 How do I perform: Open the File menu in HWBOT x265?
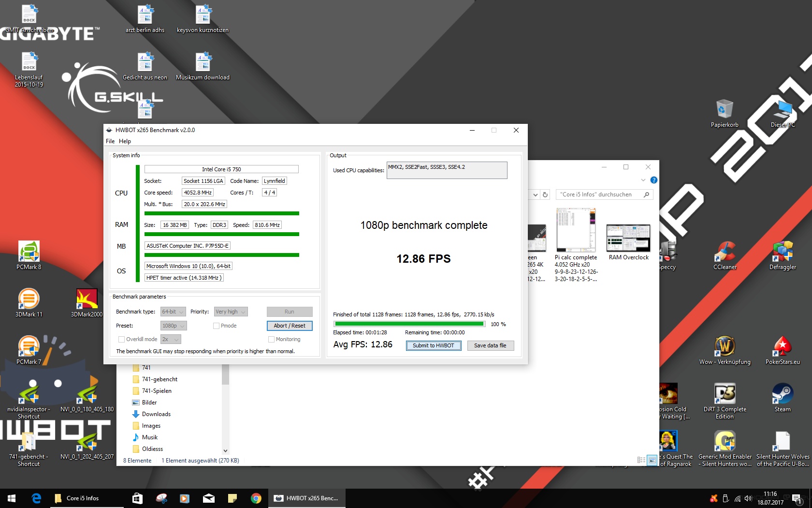click(110, 141)
